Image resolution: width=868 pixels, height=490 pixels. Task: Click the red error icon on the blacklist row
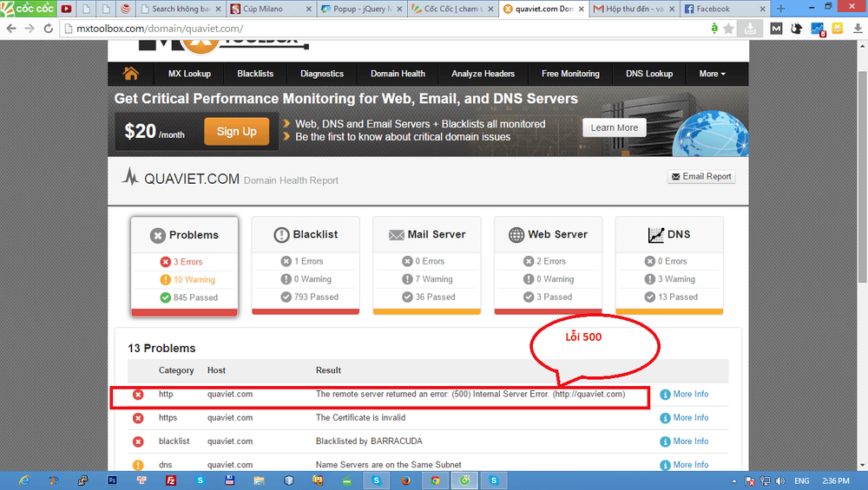pos(138,441)
